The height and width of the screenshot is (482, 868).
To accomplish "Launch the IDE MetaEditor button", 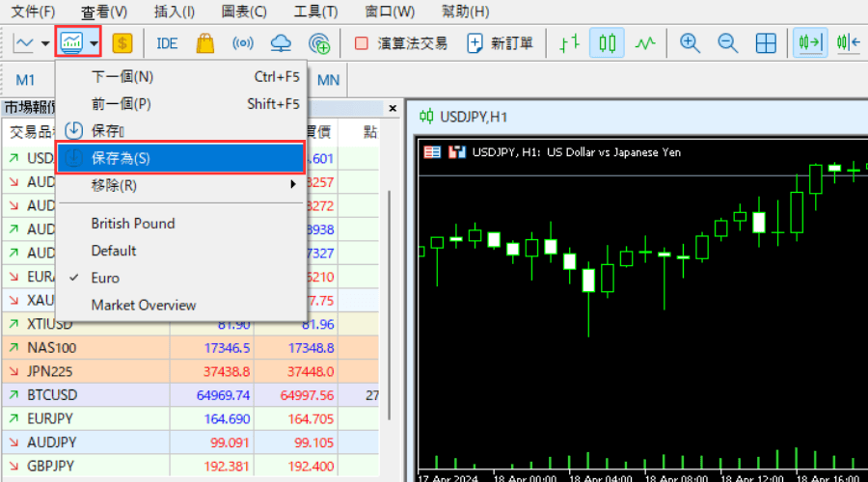I will (x=167, y=43).
